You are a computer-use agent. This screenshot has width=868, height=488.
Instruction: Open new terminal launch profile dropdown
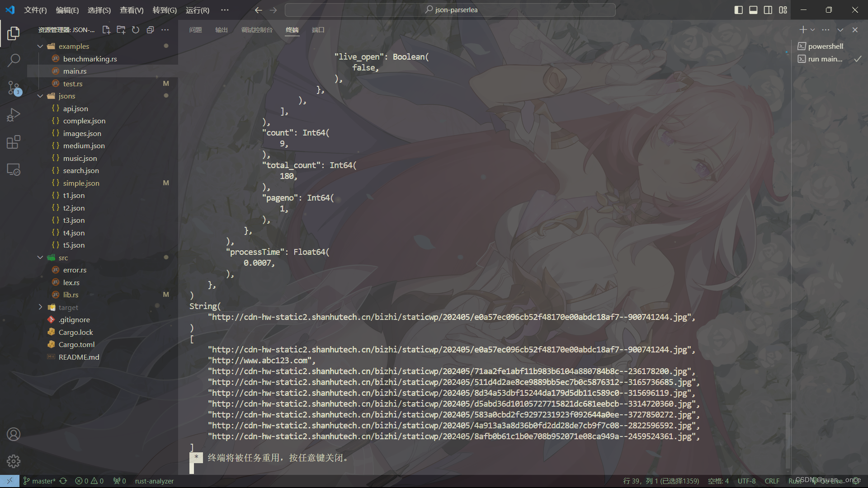pos(812,30)
